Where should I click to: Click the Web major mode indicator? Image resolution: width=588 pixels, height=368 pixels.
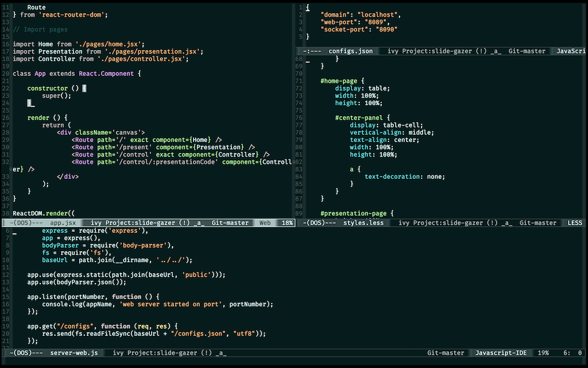coord(265,223)
